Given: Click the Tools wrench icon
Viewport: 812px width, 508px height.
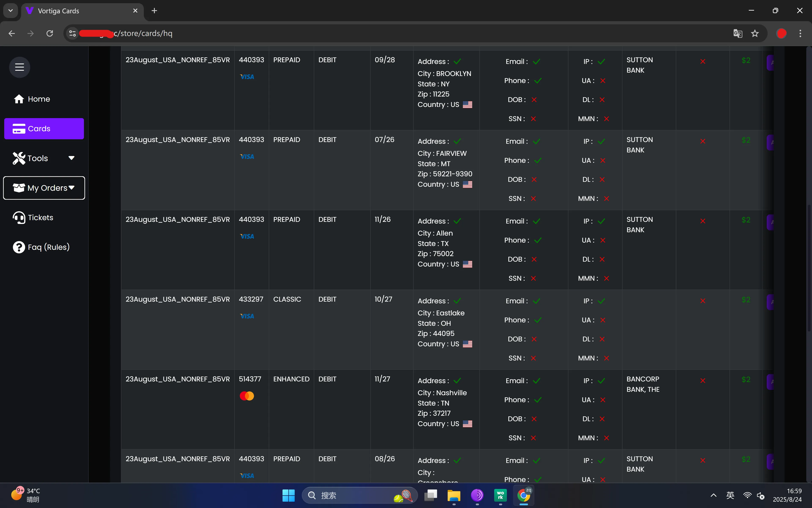Looking at the screenshot, I should (x=19, y=158).
